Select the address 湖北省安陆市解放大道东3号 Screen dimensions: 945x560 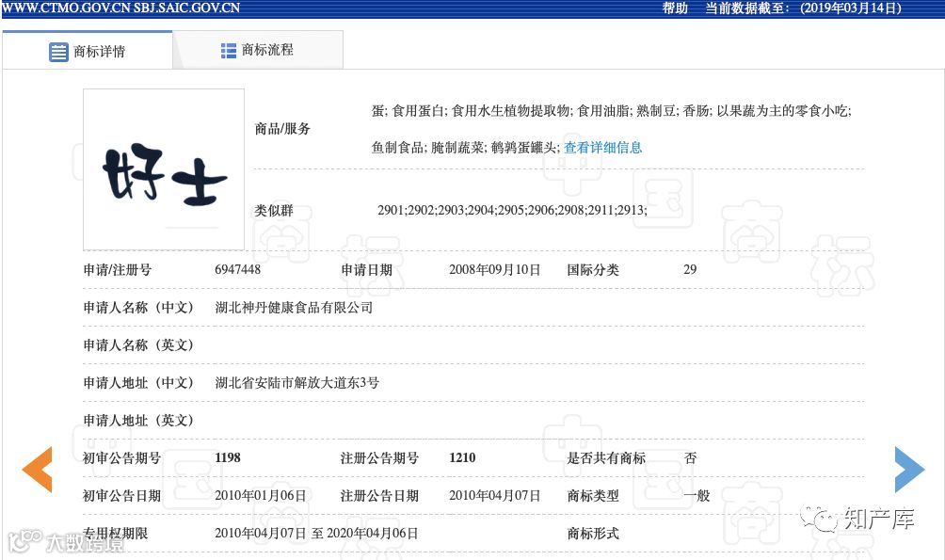[296, 383]
